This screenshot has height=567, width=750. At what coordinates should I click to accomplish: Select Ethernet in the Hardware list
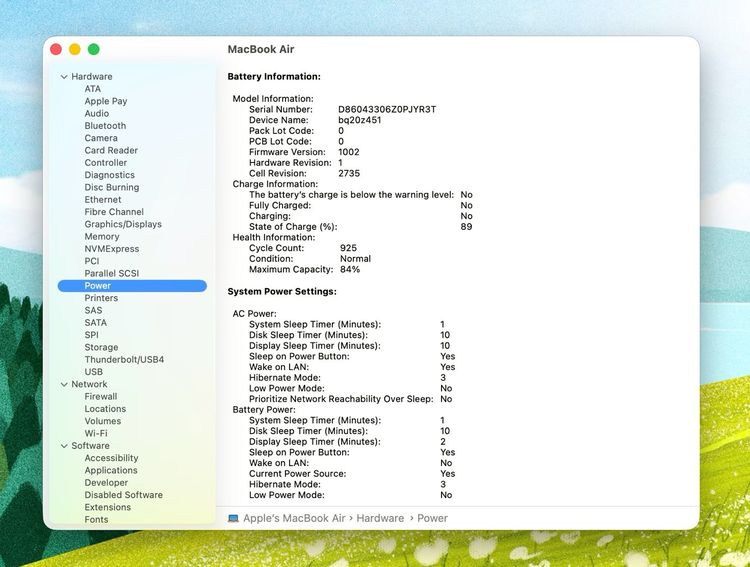(x=103, y=200)
